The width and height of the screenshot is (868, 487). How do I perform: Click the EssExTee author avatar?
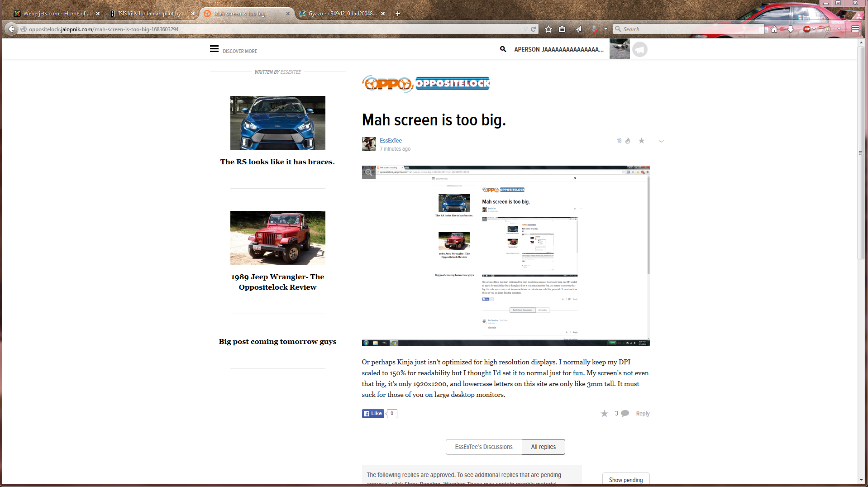coord(369,144)
